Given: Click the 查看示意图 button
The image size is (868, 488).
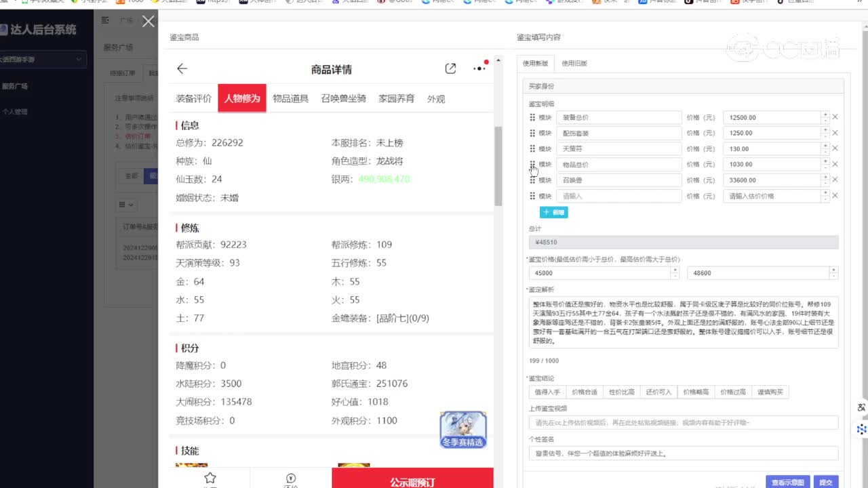Looking at the screenshot, I should click(788, 482).
